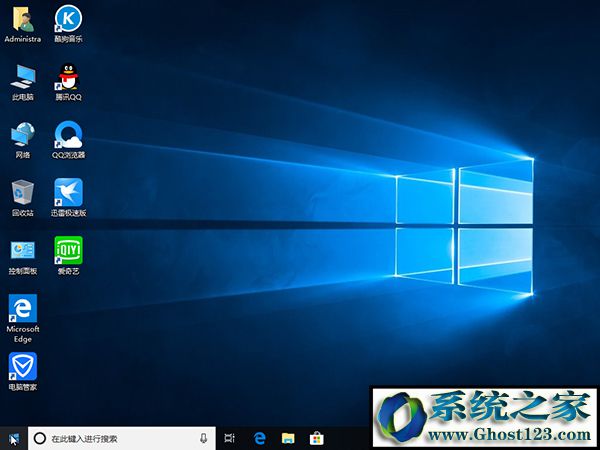Open Task View on the taskbar
600x450 pixels.
tap(230, 439)
